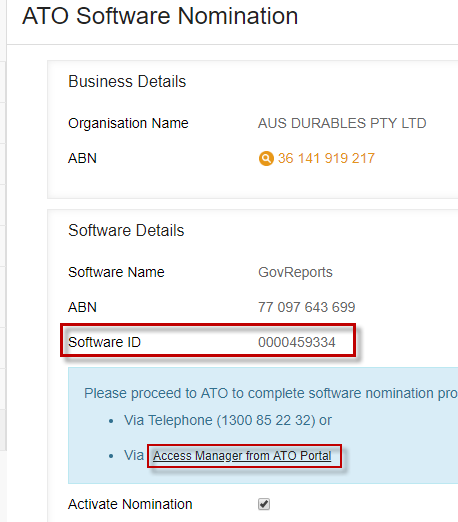Select the GovReports software name value
The width and height of the screenshot is (458, 522).
295,272
